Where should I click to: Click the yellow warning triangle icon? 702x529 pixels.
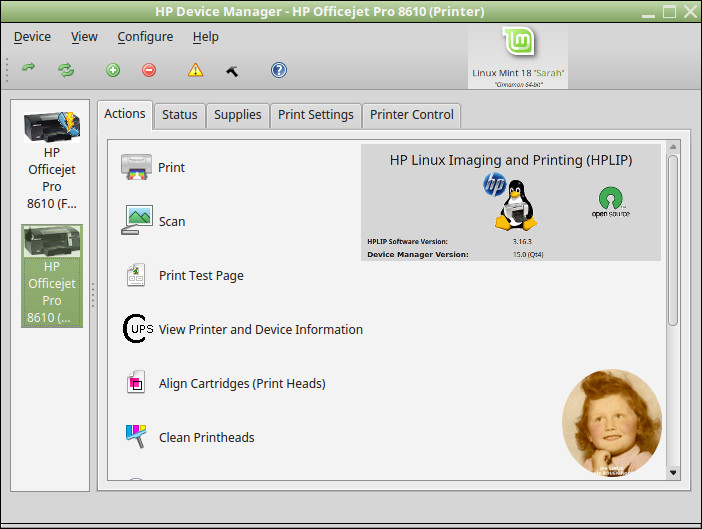click(195, 70)
